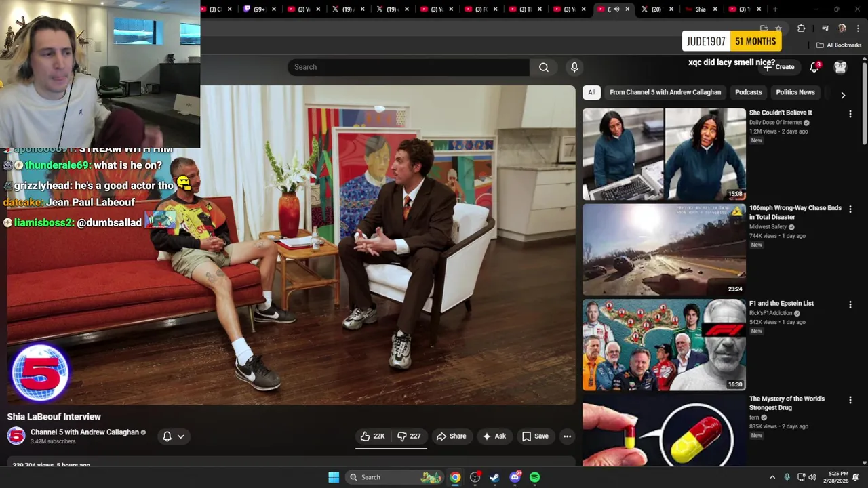The width and height of the screenshot is (868, 488).
Task: Open the Chrome three-dot menu
Action: pos(858,28)
